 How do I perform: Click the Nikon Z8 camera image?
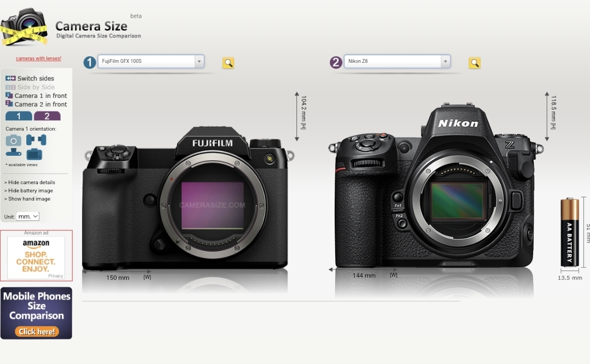click(436, 186)
